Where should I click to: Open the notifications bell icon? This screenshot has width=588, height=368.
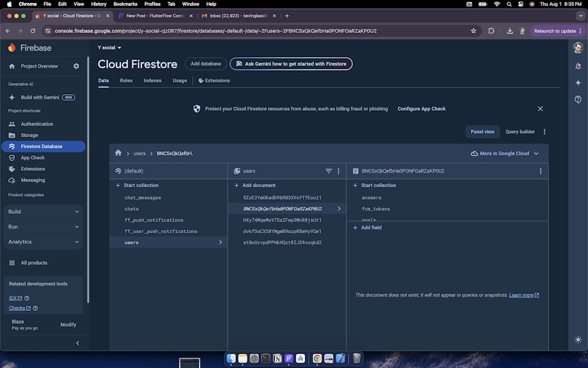(x=578, y=66)
